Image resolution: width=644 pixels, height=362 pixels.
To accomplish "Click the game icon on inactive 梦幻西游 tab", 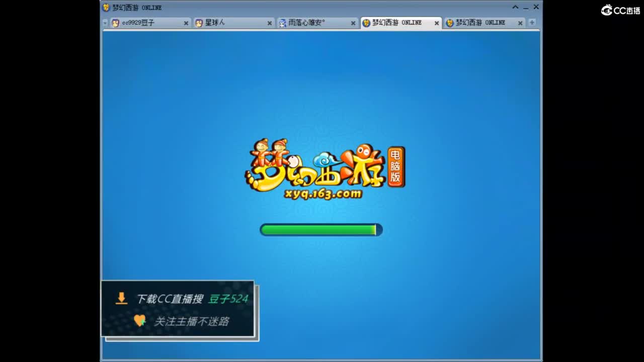I will click(450, 23).
